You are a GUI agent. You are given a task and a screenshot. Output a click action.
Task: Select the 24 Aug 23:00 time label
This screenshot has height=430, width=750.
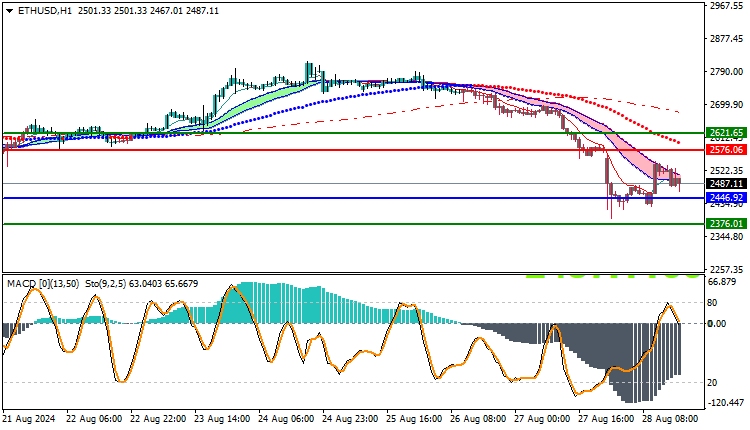[350, 419]
